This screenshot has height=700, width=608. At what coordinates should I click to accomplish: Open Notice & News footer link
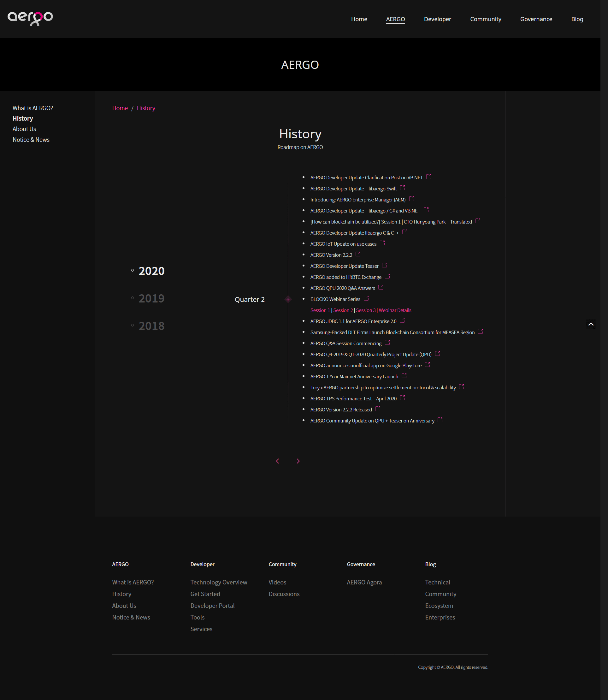coord(131,617)
